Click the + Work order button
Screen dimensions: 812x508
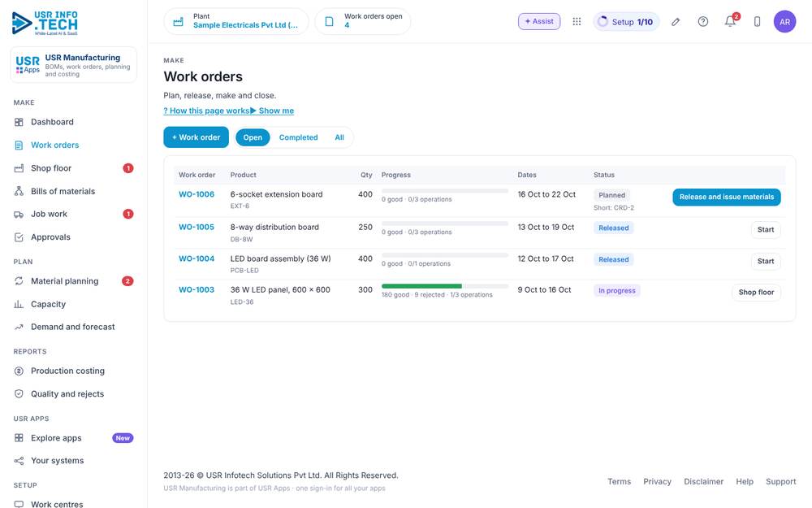[197, 137]
